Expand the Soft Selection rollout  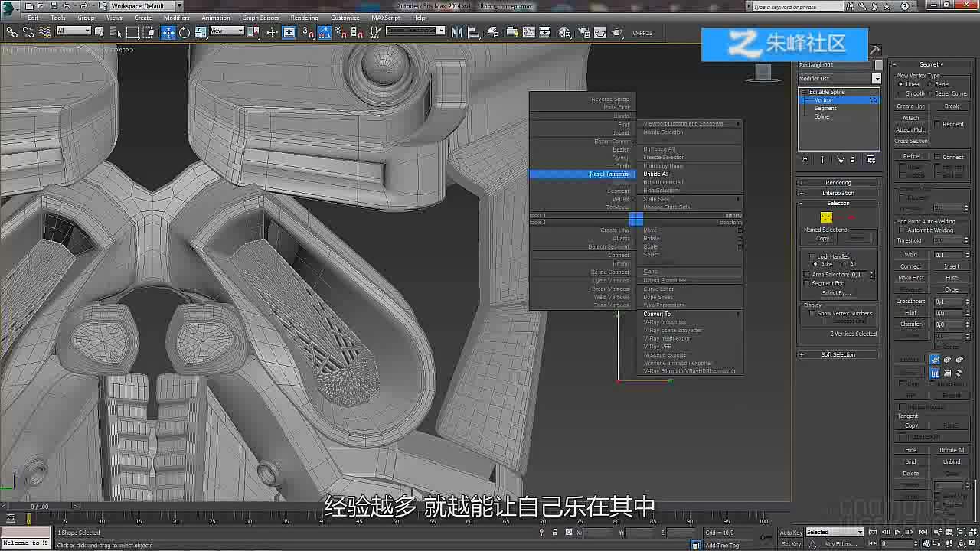[x=838, y=354]
